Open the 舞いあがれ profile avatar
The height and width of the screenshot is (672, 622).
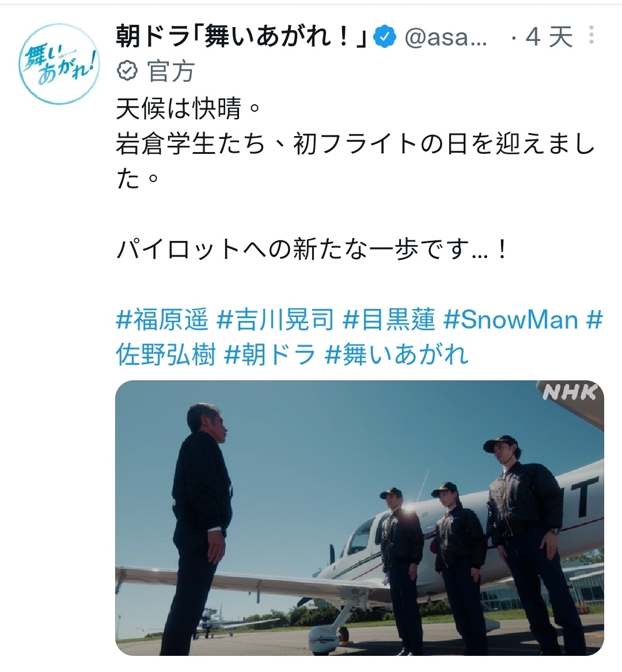click(x=59, y=64)
